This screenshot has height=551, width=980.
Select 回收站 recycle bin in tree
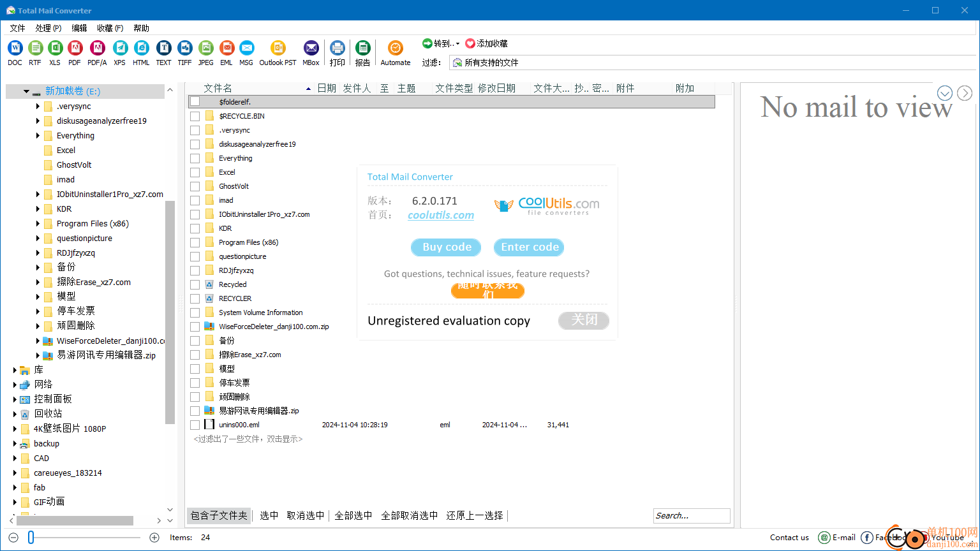tap(48, 414)
